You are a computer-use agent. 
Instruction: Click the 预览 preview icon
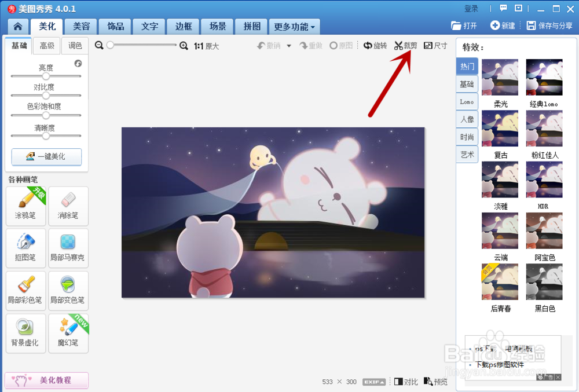pyautogui.click(x=436, y=382)
